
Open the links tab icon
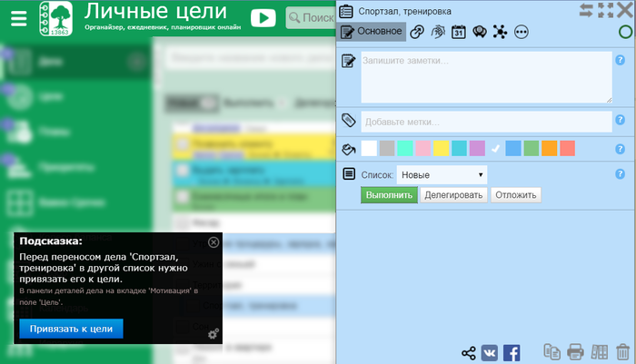coord(416,32)
